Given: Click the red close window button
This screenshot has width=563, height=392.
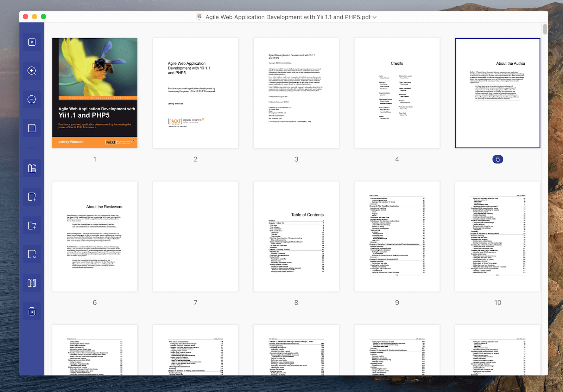Looking at the screenshot, I should click(26, 17).
